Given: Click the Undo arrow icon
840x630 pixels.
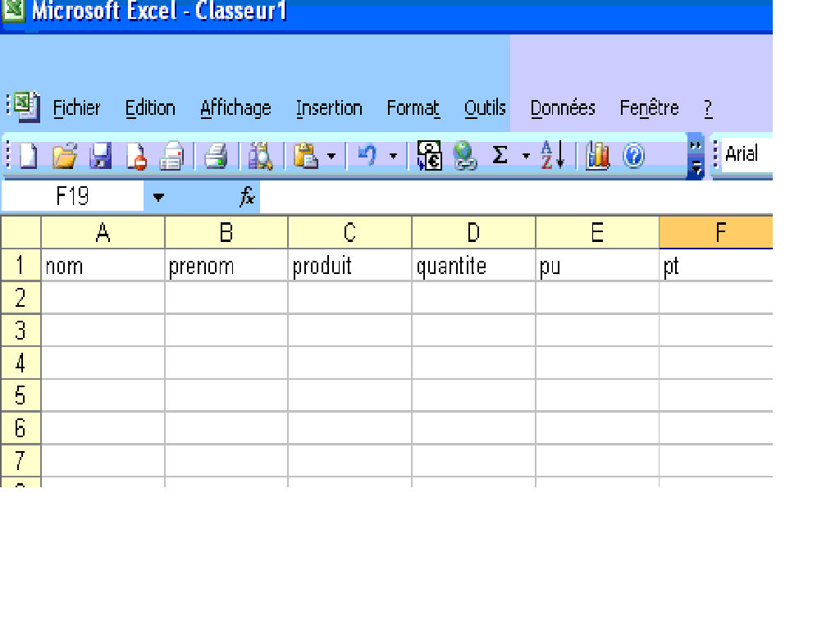Looking at the screenshot, I should click(367, 156).
